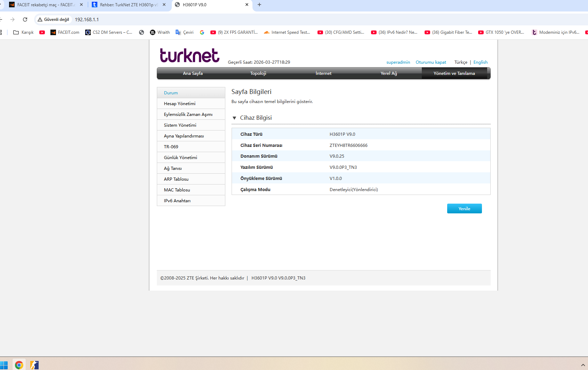Open Windows Start menu
Viewport: 588px width, 370px height.
tap(4, 365)
